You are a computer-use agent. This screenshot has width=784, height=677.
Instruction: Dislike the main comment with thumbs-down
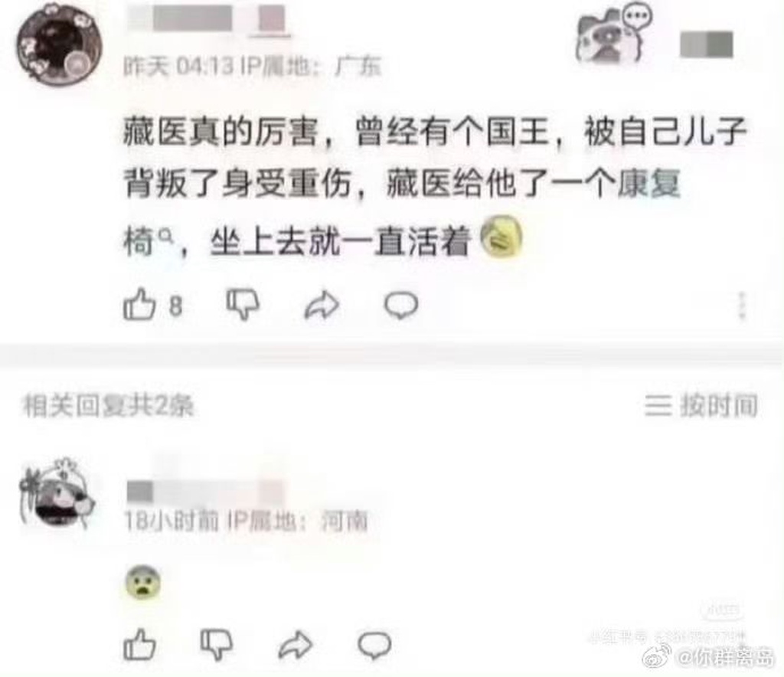(243, 304)
